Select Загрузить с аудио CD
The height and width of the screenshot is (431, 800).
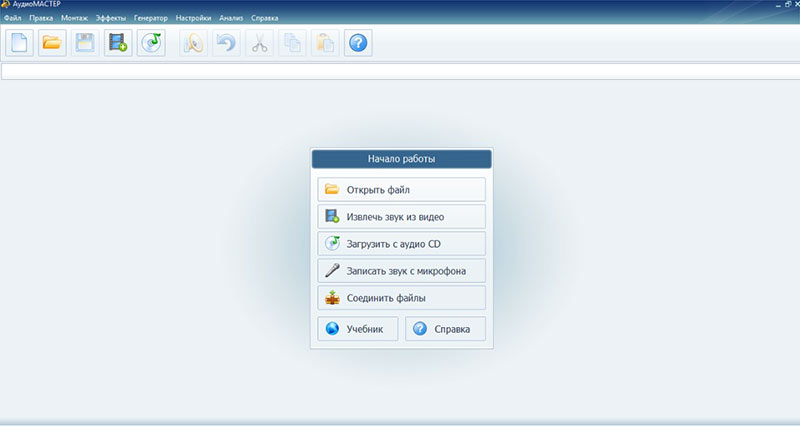[402, 243]
